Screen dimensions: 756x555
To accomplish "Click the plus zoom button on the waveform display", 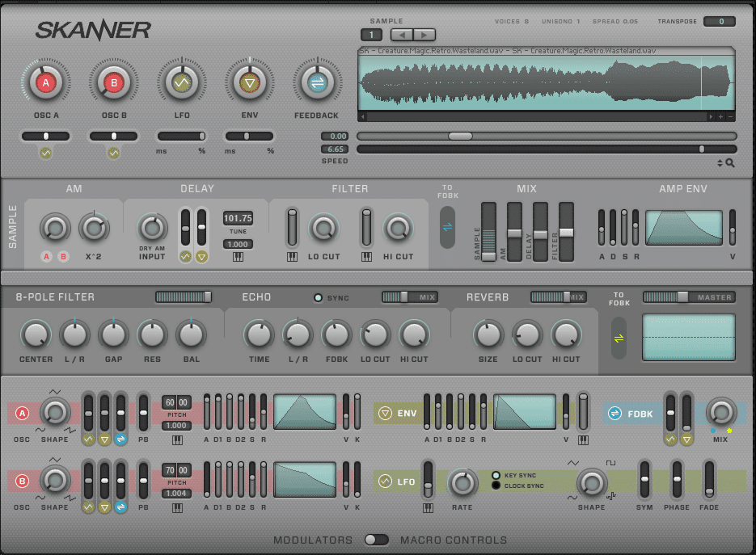I will click(x=720, y=117).
